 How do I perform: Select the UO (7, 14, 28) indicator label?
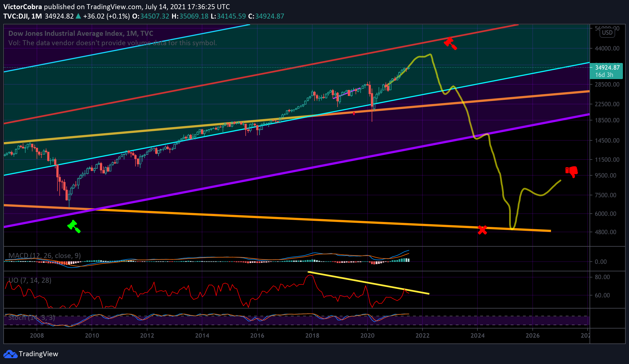click(x=30, y=280)
